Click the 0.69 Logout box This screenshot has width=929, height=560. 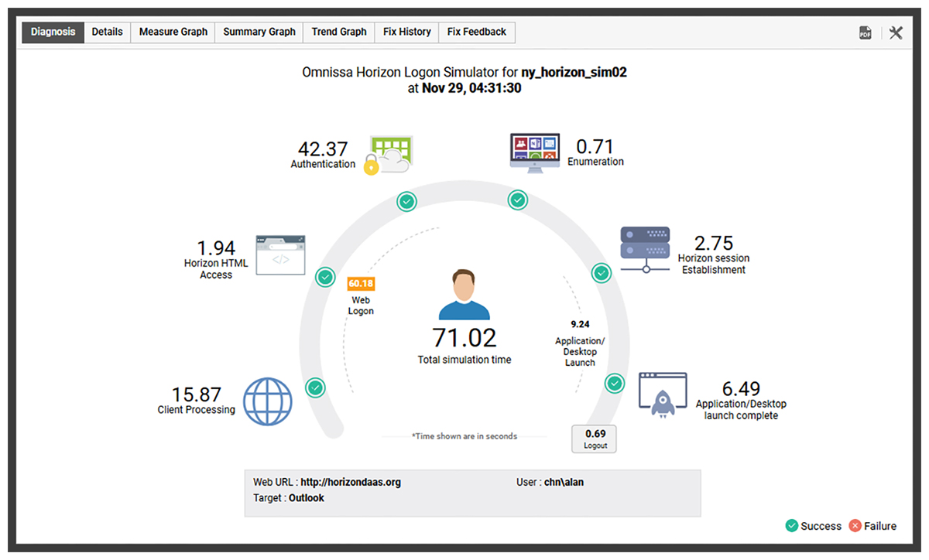pyautogui.click(x=595, y=439)
